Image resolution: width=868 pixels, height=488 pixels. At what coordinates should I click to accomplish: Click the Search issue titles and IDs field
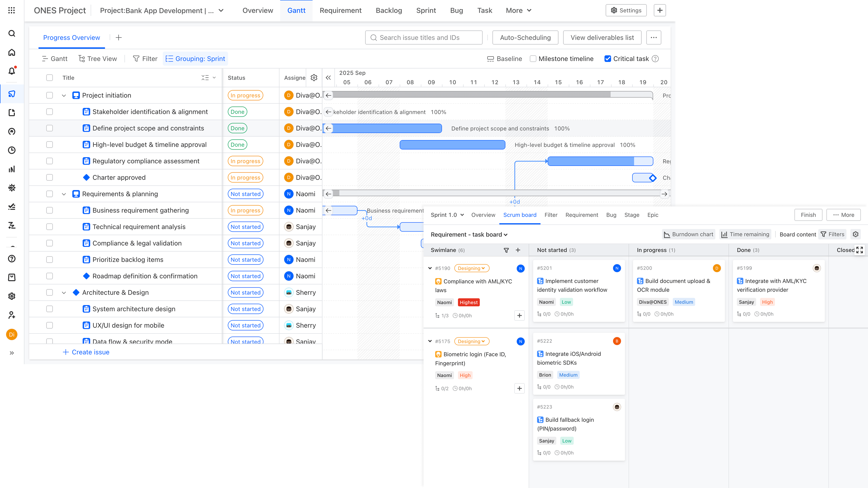424,37
